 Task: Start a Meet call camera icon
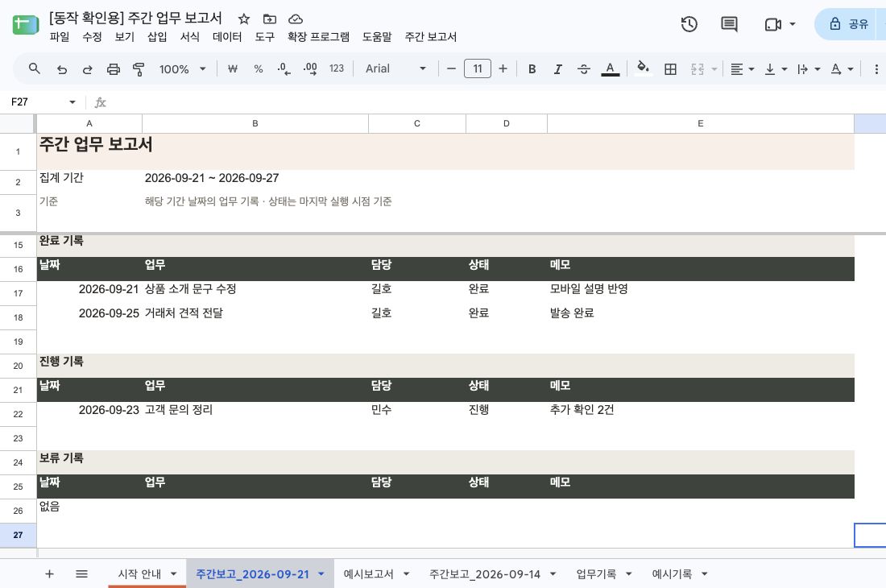[772, 24]
